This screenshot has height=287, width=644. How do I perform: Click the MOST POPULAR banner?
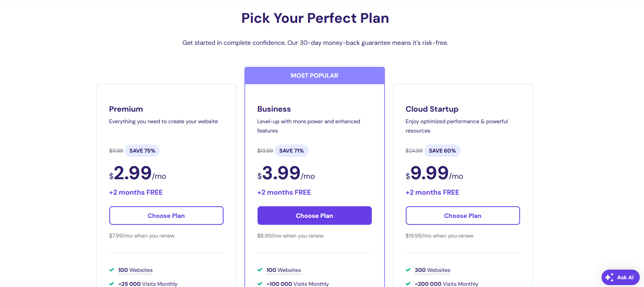coord(314,76)
